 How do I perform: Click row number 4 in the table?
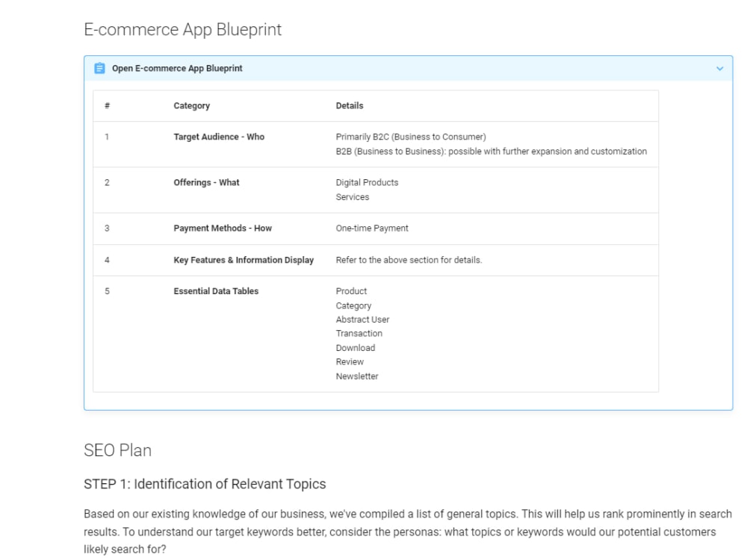pos(107,260)
